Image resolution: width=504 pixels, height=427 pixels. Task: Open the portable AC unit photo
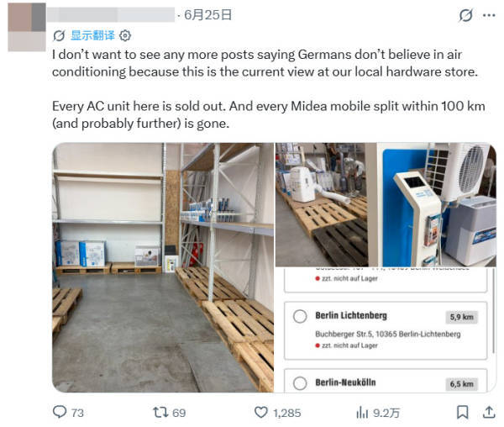322,204
